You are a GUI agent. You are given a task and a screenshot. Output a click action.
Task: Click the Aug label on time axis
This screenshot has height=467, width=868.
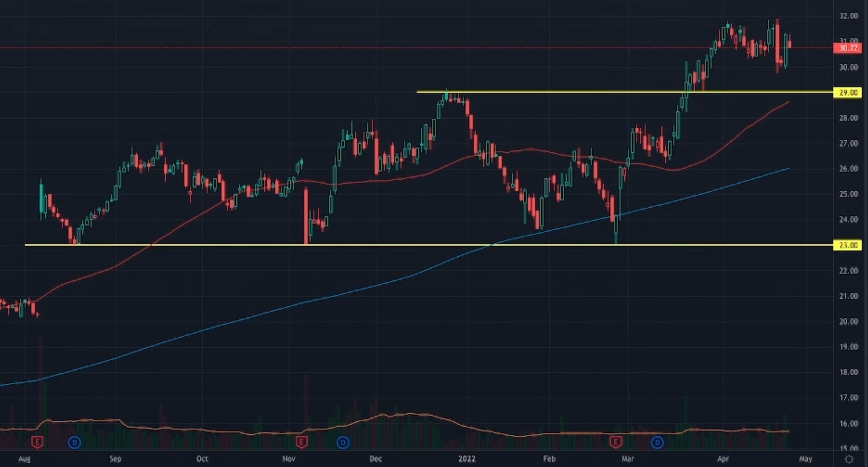24,459
